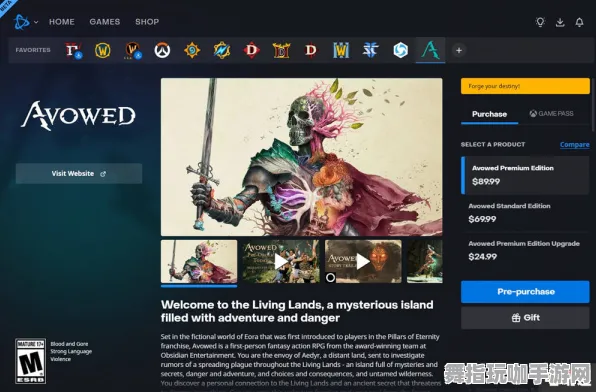Image resolution: width=596 pixels, height=392 pixels.
Task: Open the SHOP tab
Action: 147,22
